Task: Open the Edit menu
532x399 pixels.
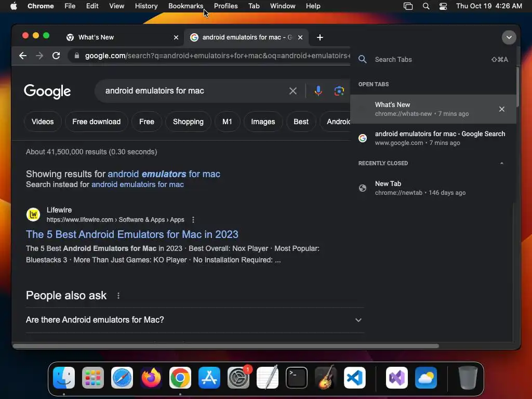Action: click(92, 6)
